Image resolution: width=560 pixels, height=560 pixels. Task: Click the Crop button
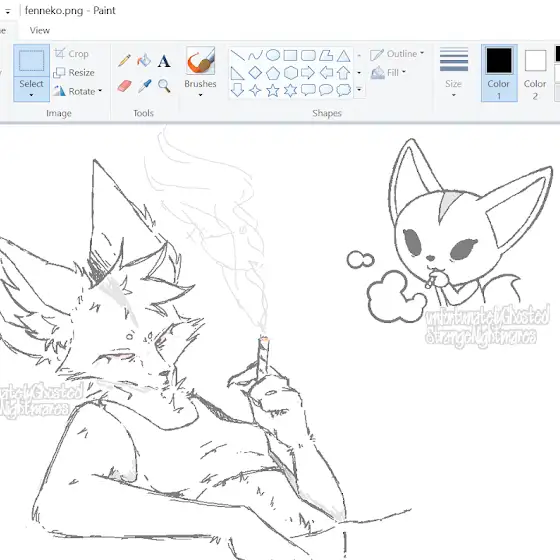pos(71,54)
